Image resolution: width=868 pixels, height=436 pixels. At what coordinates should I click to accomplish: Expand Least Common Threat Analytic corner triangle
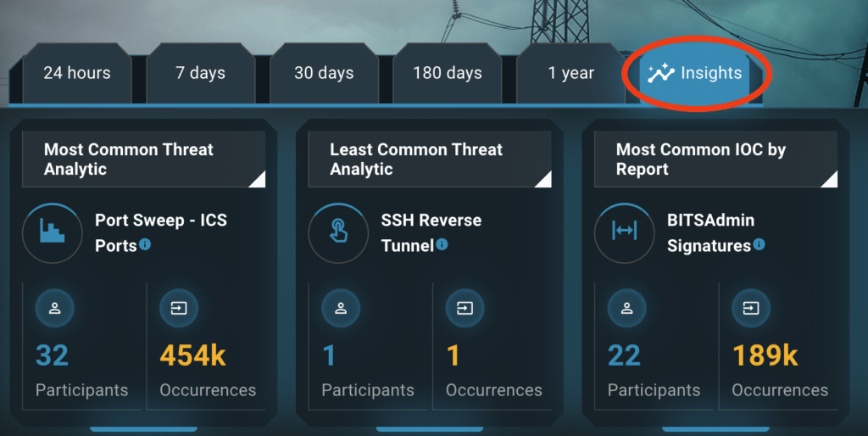coord(543,180)
